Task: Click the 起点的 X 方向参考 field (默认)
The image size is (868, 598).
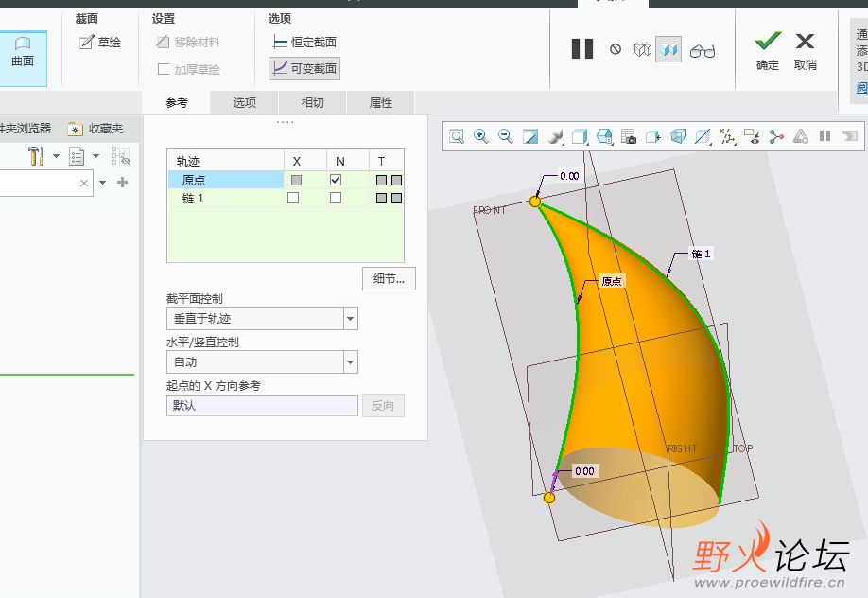Action: click(263, 406)
